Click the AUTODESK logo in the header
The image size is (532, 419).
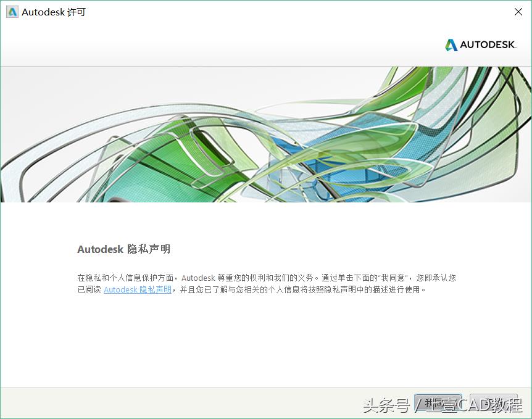[x=480, y=45]
